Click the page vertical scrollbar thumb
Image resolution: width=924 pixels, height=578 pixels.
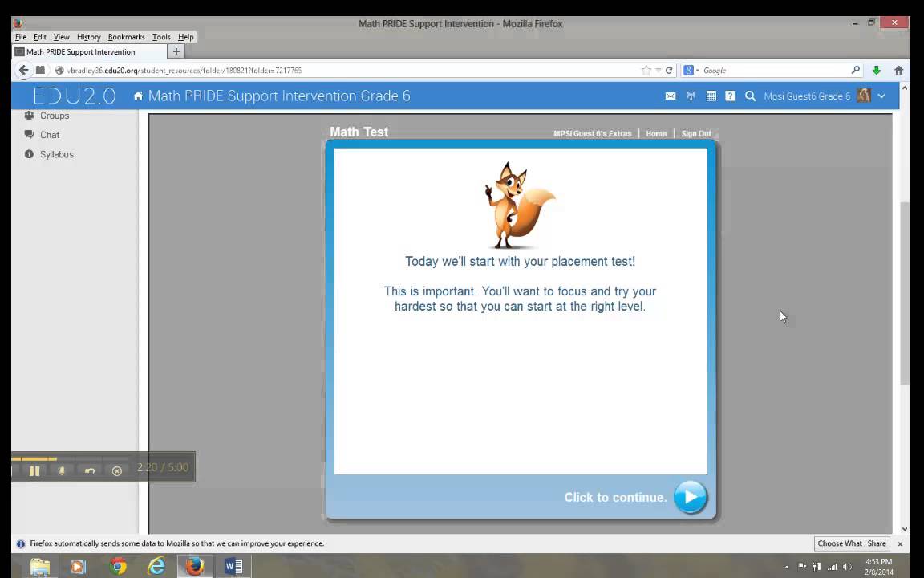pos(905,294)
